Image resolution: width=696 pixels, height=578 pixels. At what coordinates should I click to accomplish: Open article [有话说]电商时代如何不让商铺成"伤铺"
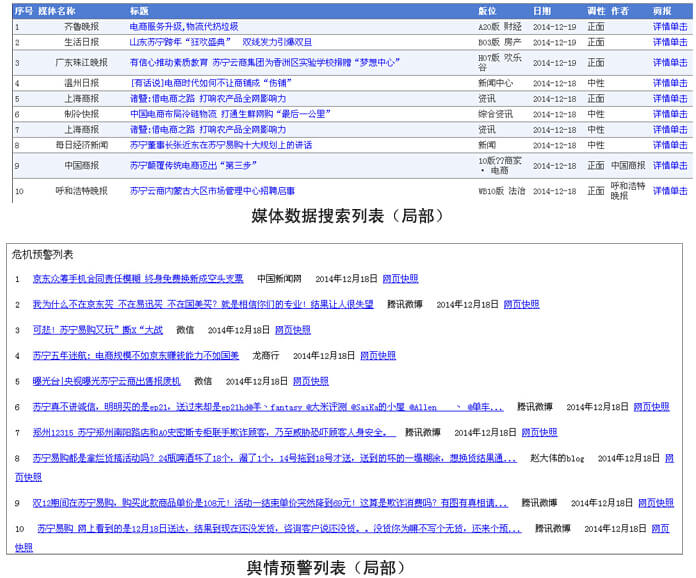[211, 83]
